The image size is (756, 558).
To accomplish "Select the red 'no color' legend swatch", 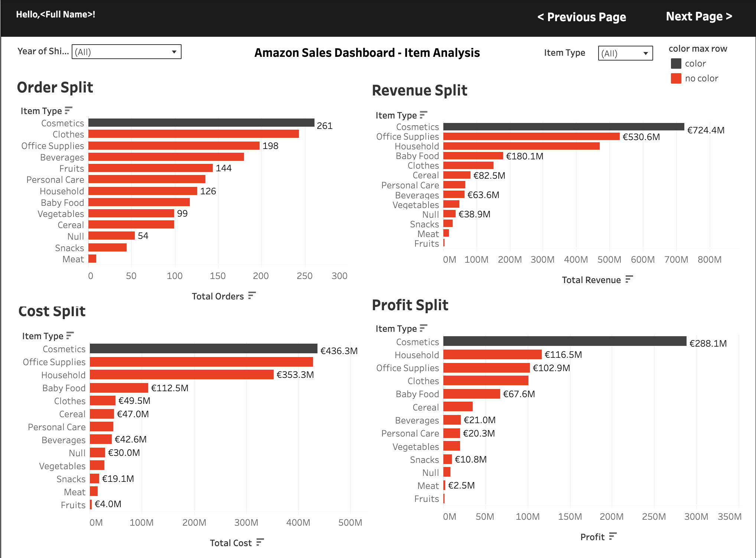I will pos(676,78).
